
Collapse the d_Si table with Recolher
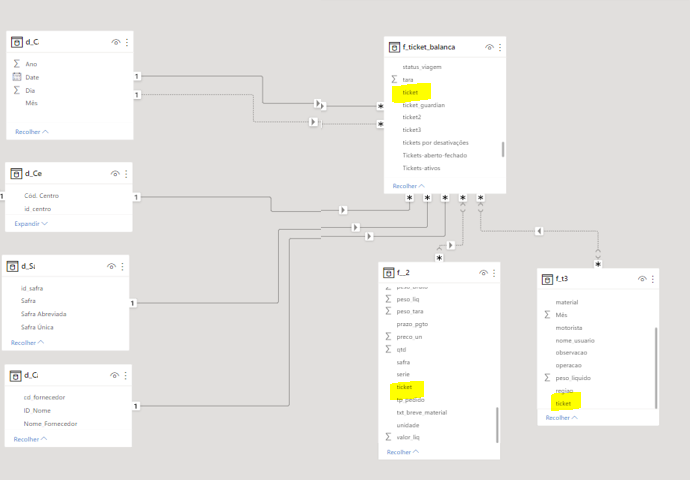click(27, 342)
